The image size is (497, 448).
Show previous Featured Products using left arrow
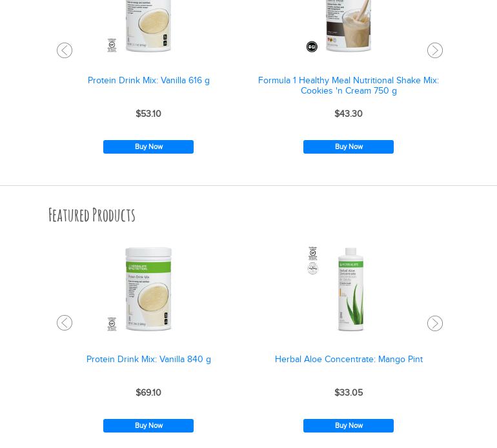pyautogui.click(x=65, y=323)
